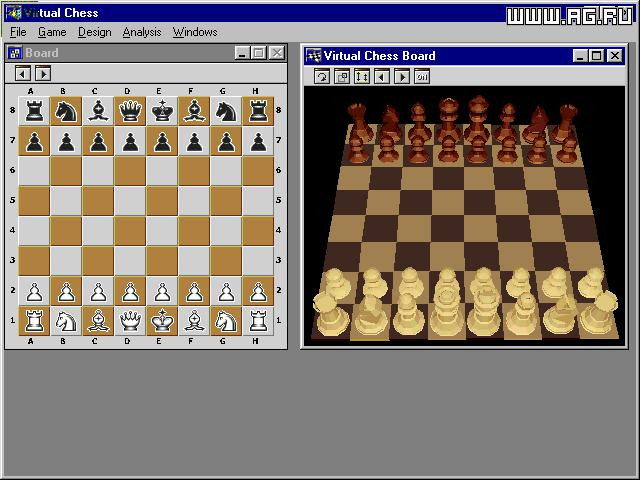The image size is (640, 480).
Task: Select the black knight on G8
Action: pos(226,111)
